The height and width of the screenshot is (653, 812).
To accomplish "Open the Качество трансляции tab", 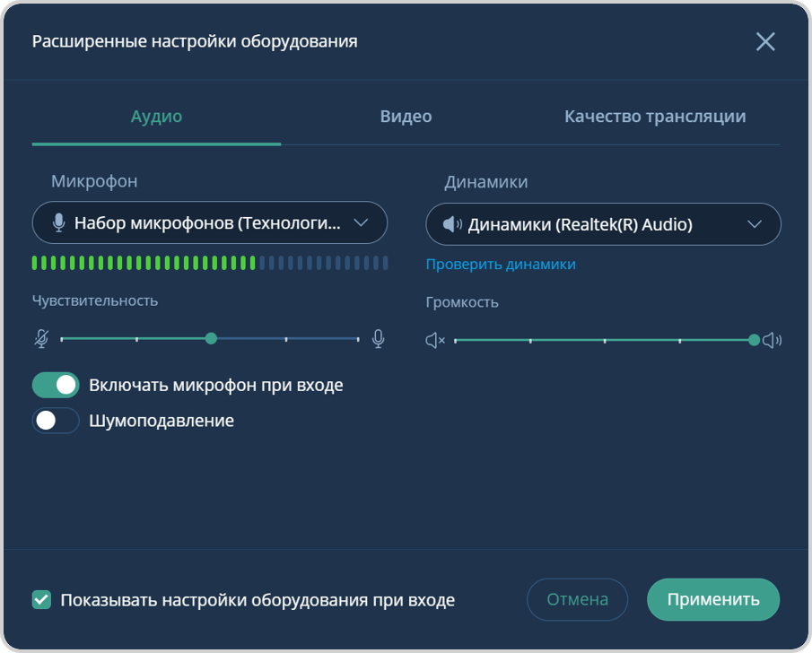I will pyautogui.click(x=656, y=116).
